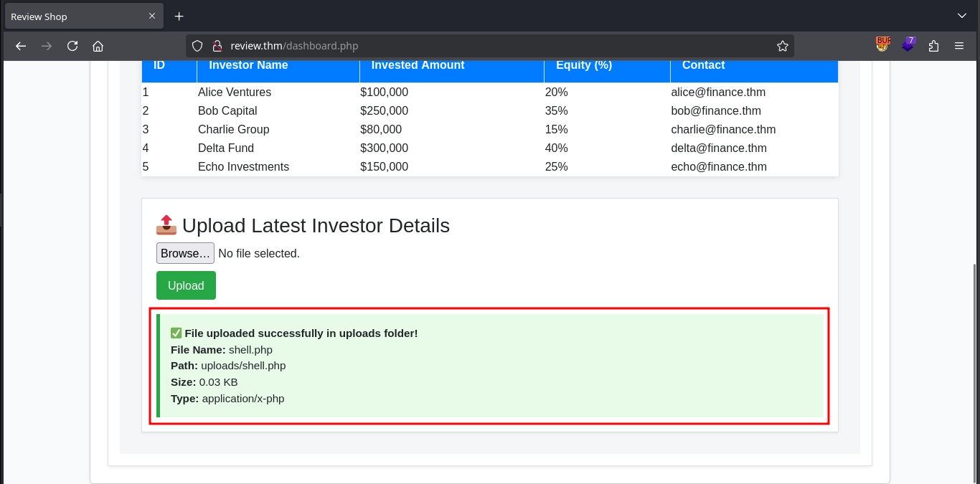The image size is (980, 484).
Task: Go to the browser home page
Action: tap(98, 46)
